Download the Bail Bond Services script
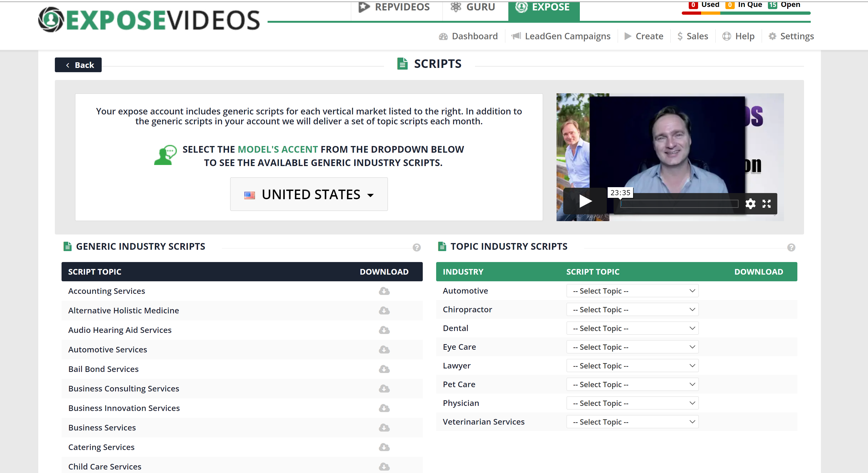Viewport: 868px width, 473px height. tap(384, 369)
